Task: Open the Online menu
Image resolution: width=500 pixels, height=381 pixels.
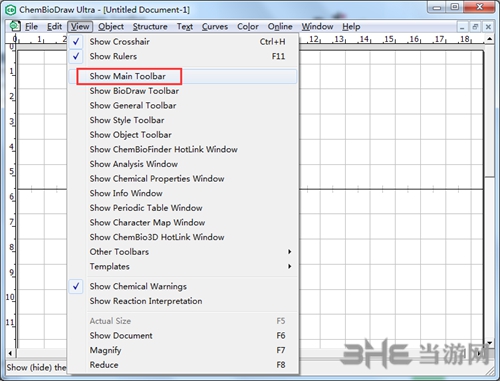Action: 280,26
